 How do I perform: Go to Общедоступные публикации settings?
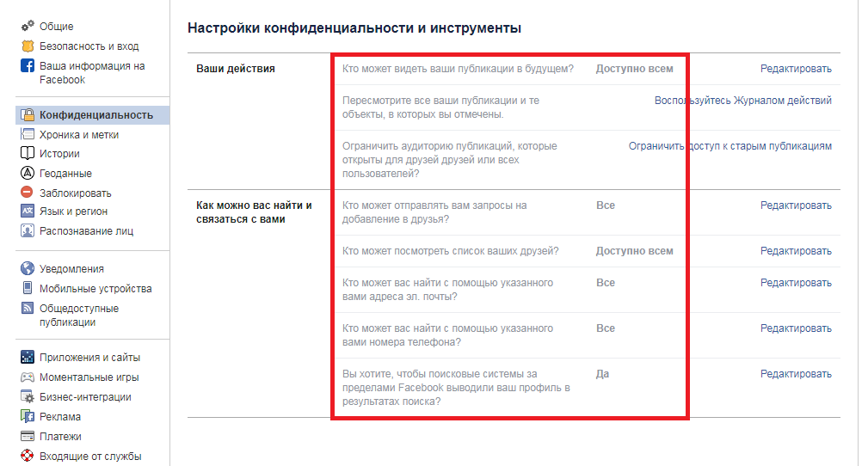[78, 315]
